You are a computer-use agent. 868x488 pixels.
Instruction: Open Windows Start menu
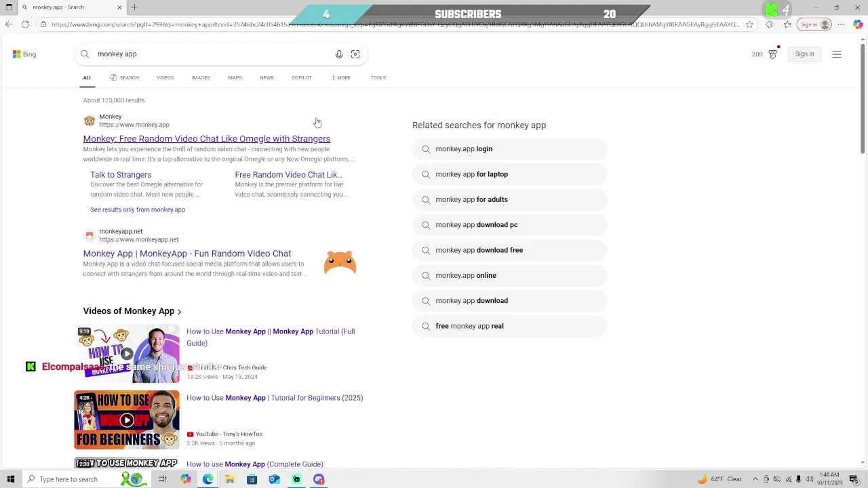[10, 479]
